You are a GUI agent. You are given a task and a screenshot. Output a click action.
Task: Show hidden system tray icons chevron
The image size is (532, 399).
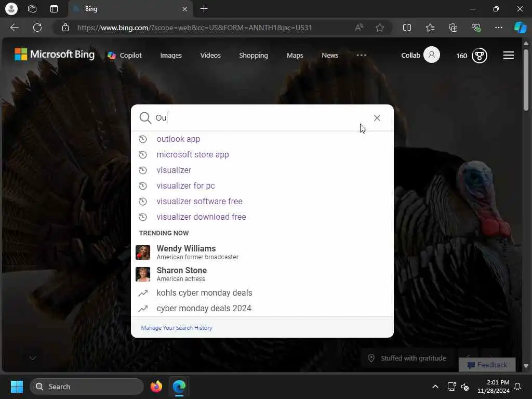coord(435,387)
